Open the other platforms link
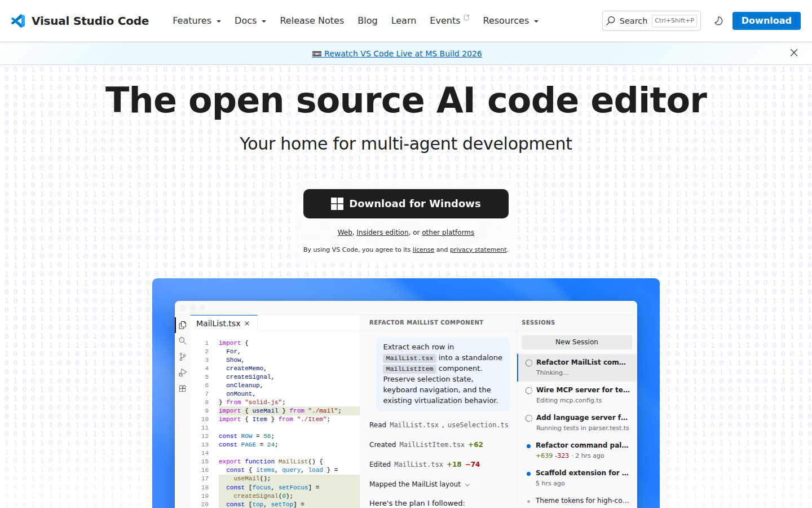The height and width of the screenshot is (508, 812). click(448, 233)
